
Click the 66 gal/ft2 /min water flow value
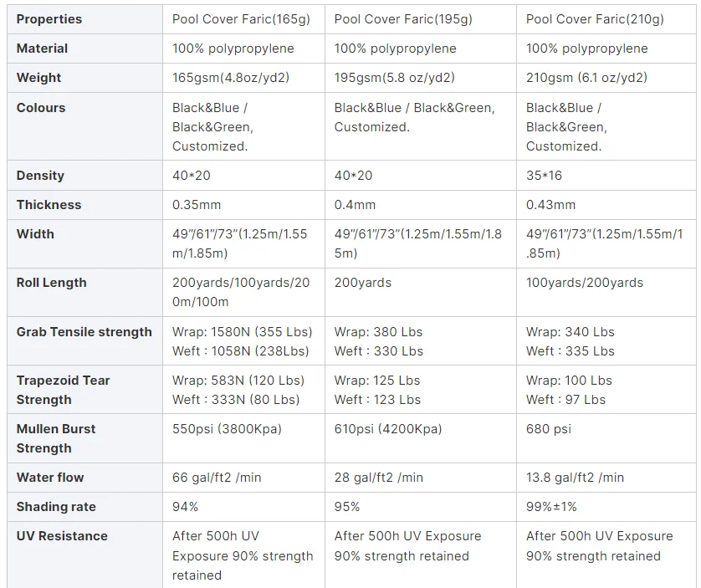(x=217, y=478)
